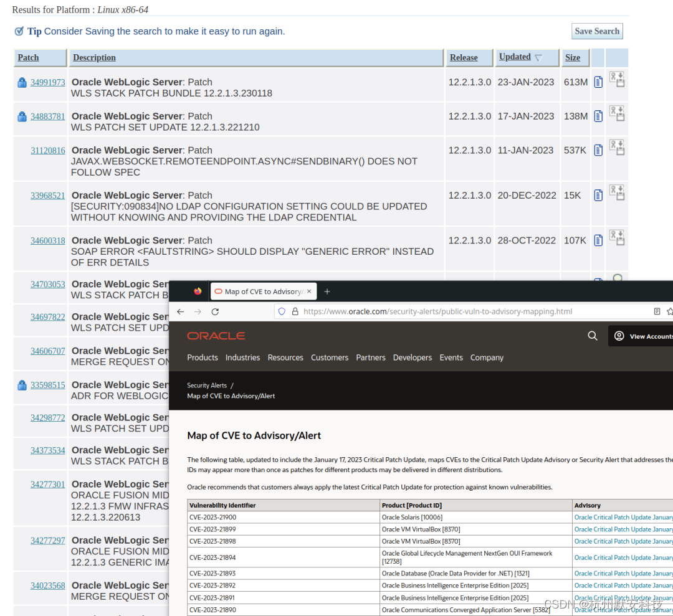
Task: Select the Map of CVE to Advisory tab
Action: pyautogui.click(x=263, y=291)
